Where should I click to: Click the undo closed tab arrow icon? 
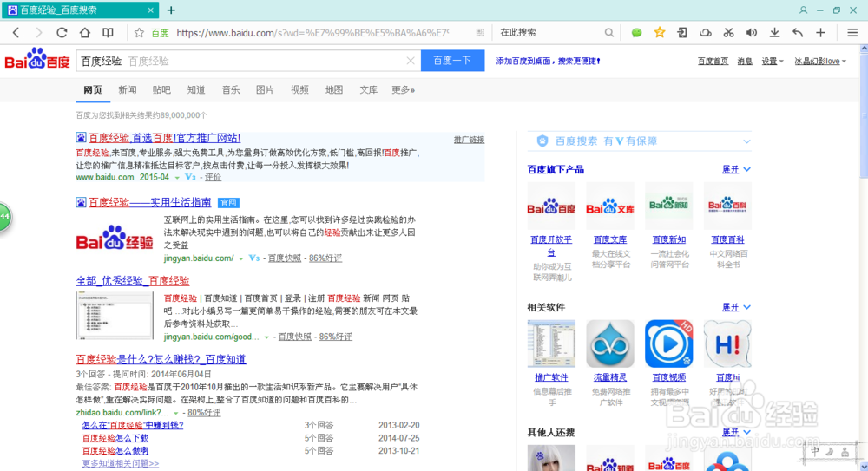click(x=798, y=33)
